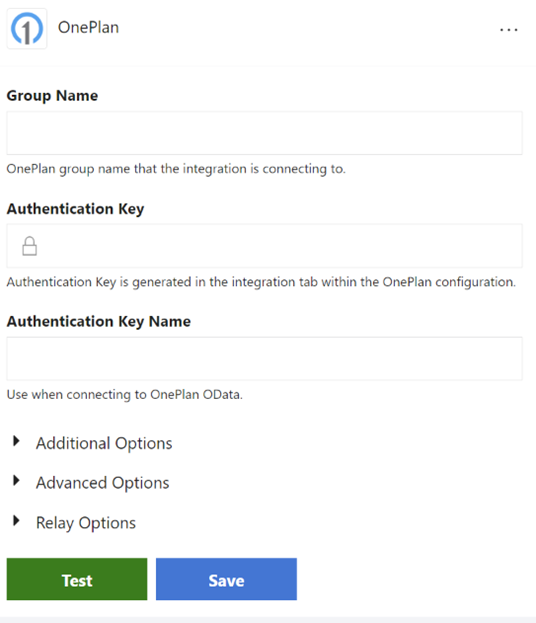
Task: Click the Authentication Key Name field
Action: point(264,359)
